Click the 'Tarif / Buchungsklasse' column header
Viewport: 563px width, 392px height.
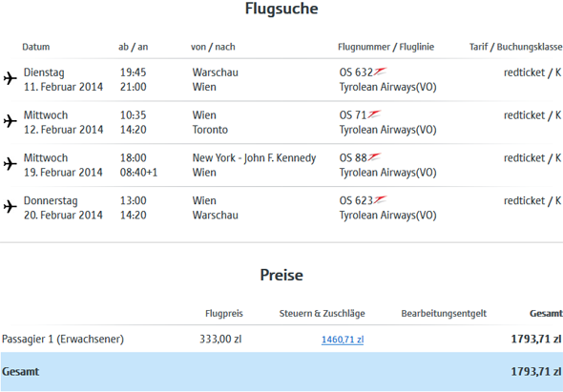click(x=516, y=47)
